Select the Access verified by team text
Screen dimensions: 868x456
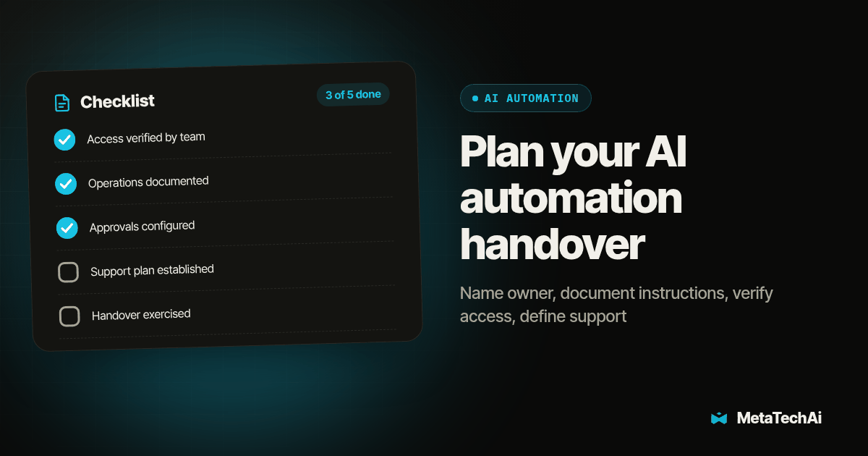[146, 138]
